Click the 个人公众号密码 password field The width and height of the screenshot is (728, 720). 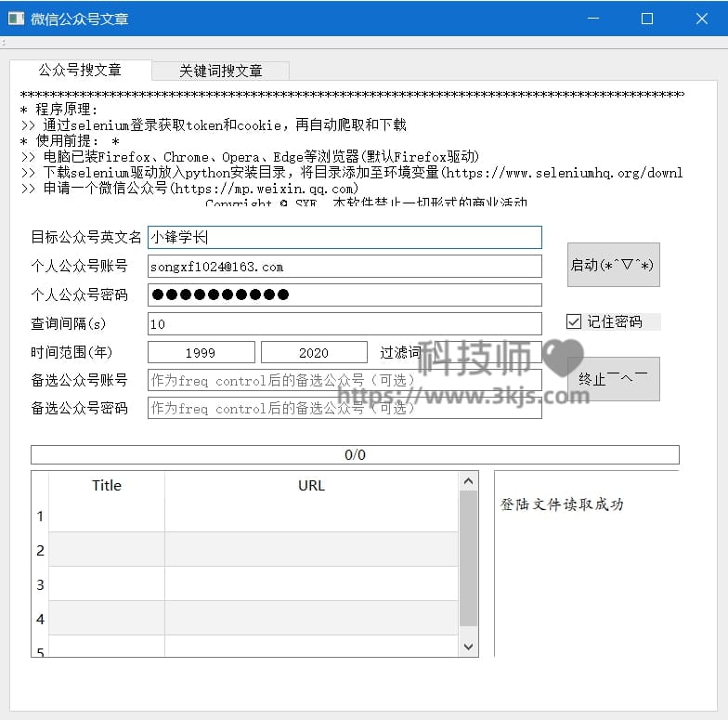coord(344,295)
